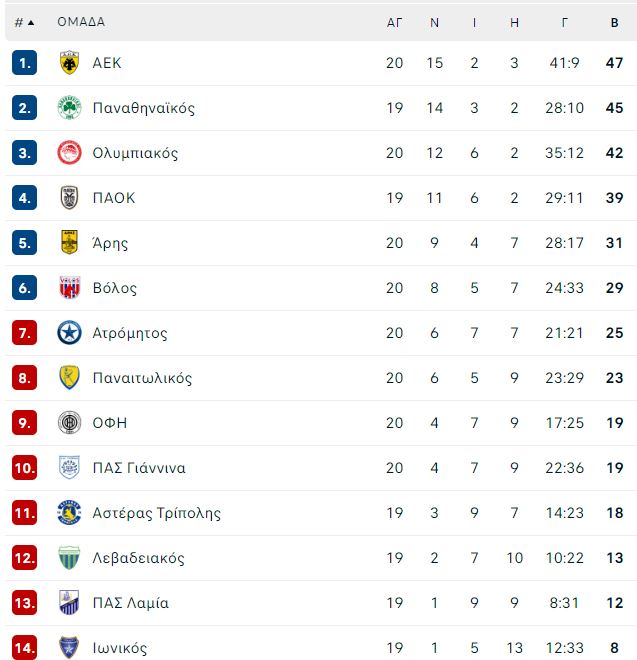The height and width of the screenshot is (660, 637).
Task: Open the ΠΑΣ Γιάννινα team page
Action: (x=139, y=468)
